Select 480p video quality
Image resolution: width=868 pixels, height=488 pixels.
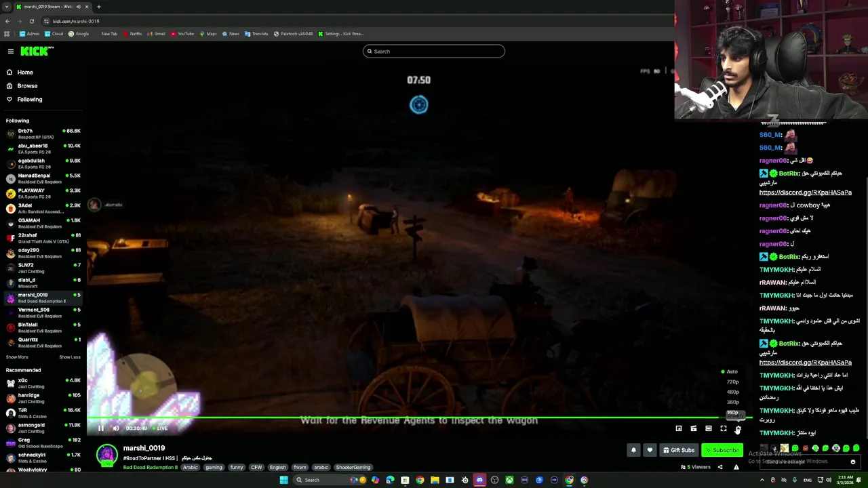732,392
